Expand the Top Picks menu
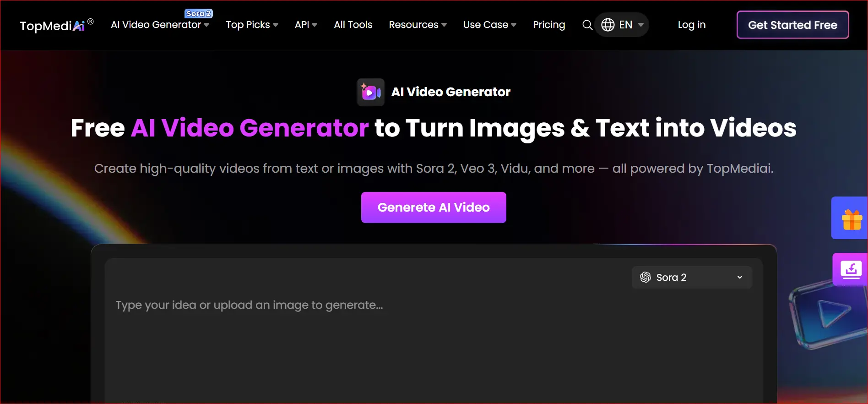The height and width of the screenshot is (404, 868). [x=252, y=25]
